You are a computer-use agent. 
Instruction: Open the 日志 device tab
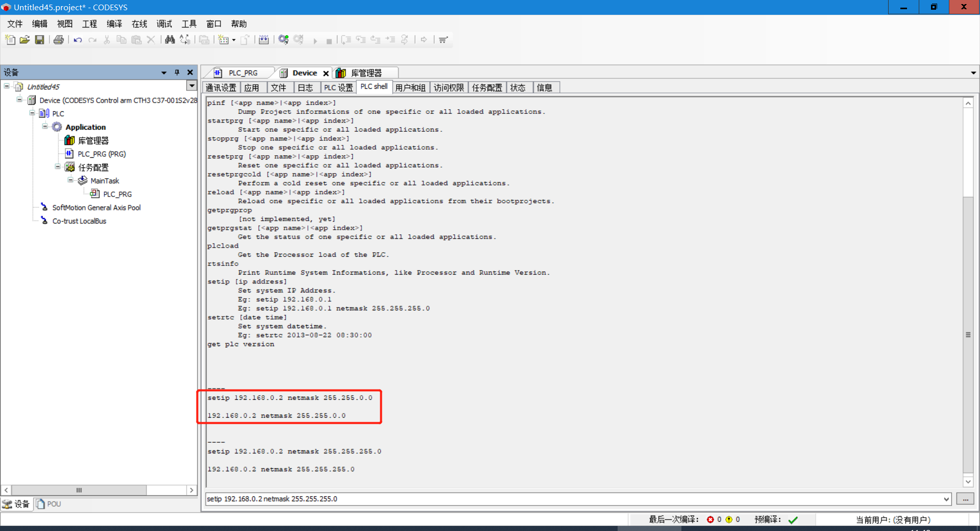[305, 88]
